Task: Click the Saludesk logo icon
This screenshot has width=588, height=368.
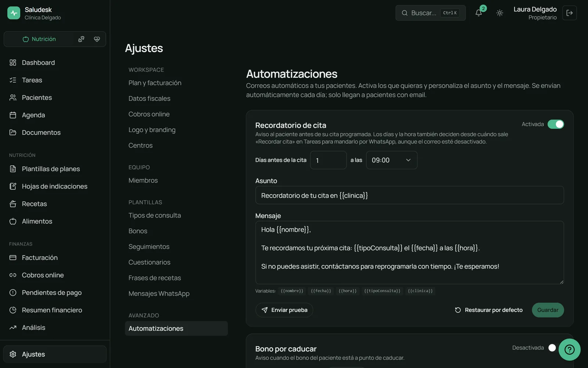Action: point(14,13)
